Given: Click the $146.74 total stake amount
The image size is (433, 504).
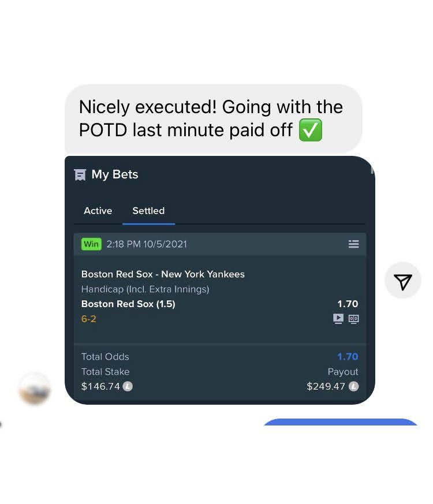Looking at the screenshot, I should [100, 386].
